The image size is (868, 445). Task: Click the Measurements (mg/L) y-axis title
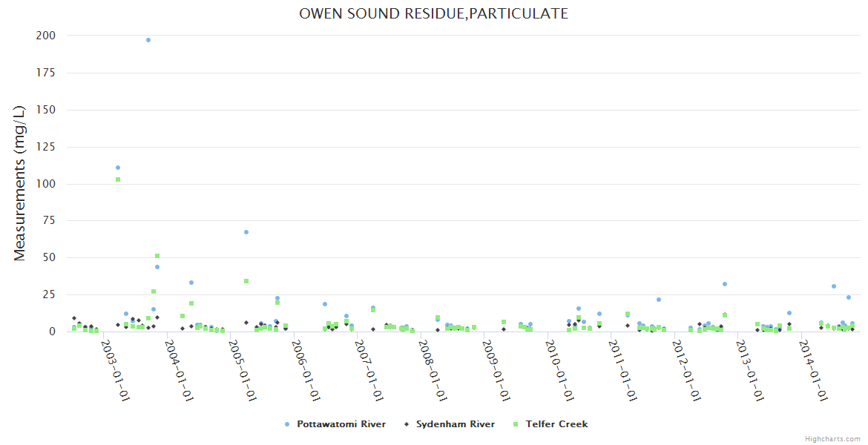(20, 183)
